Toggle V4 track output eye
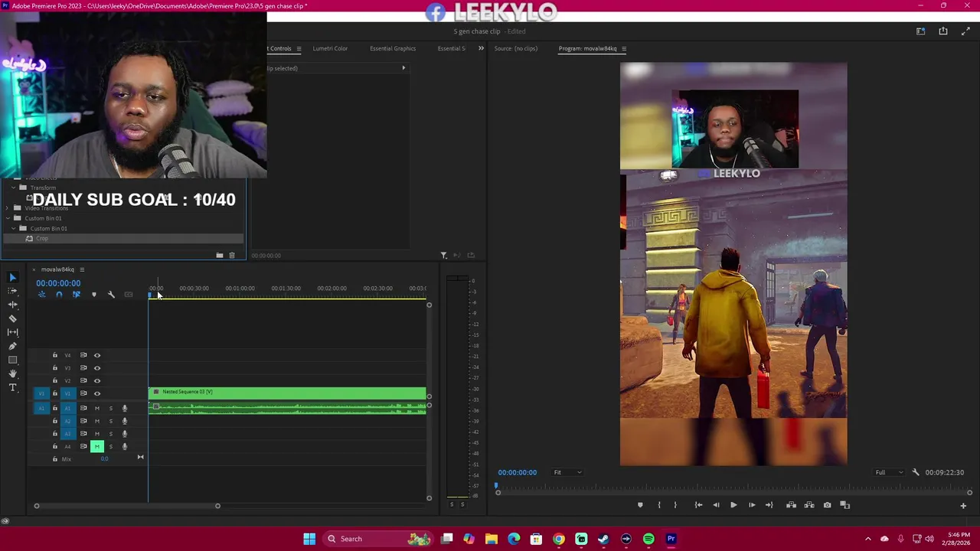The height and width of the screenshot is (551, 980). point(97,355)
